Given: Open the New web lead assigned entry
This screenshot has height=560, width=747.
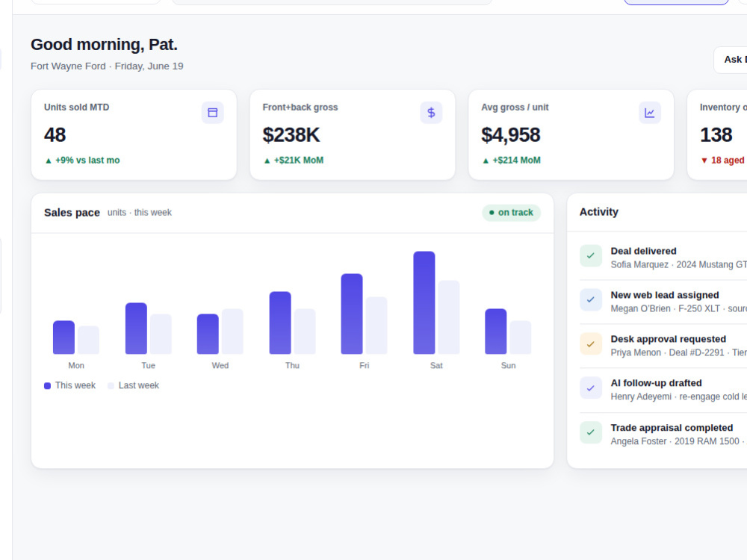Looking at the screenshot, I should click(x=663, y=302).
